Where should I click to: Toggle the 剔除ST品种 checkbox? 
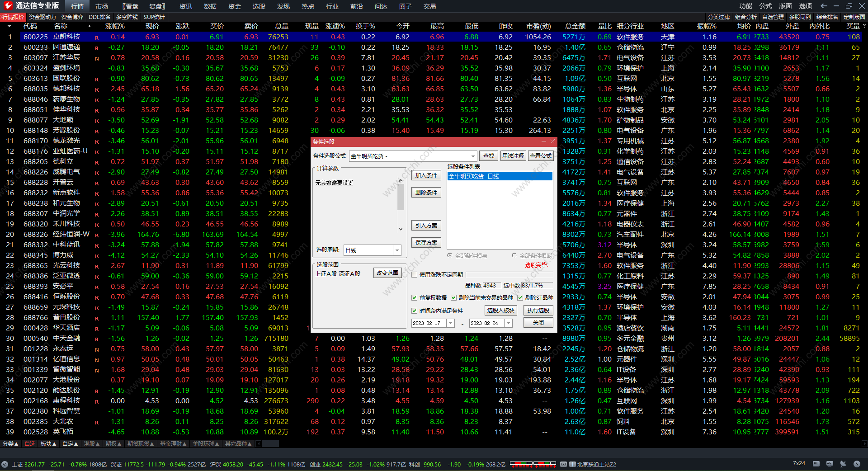click(520, 298)
